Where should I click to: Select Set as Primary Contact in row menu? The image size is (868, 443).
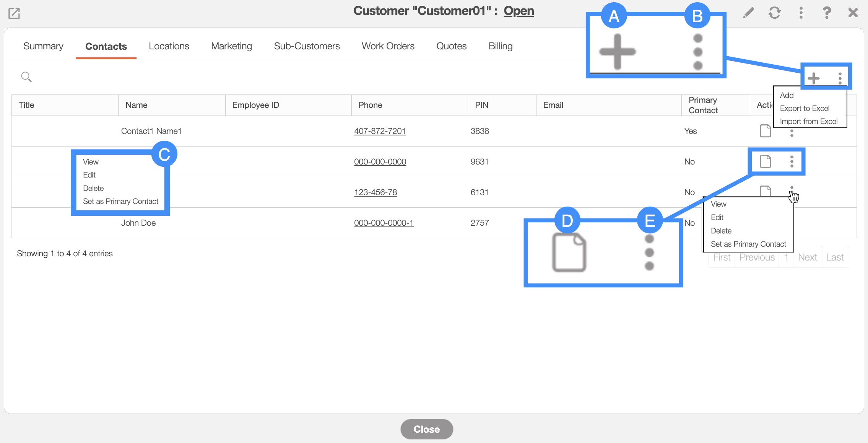click(x=748, y=244)
